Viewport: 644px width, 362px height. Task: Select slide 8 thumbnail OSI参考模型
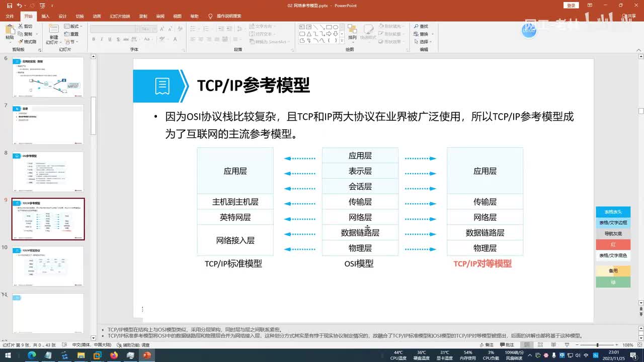[x=48, y=171]
